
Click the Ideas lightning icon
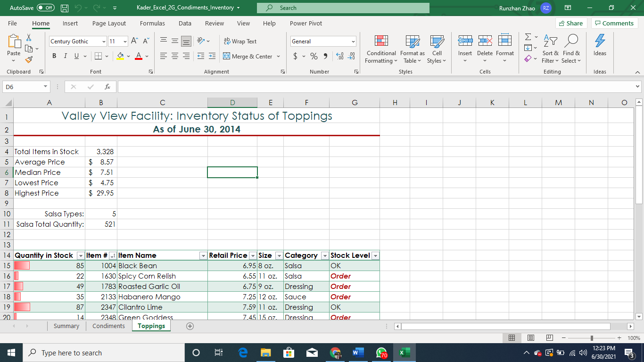click(600, 46)
